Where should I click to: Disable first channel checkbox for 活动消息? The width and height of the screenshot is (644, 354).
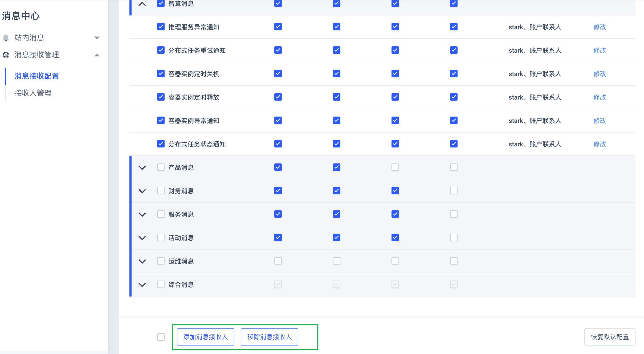278,237
